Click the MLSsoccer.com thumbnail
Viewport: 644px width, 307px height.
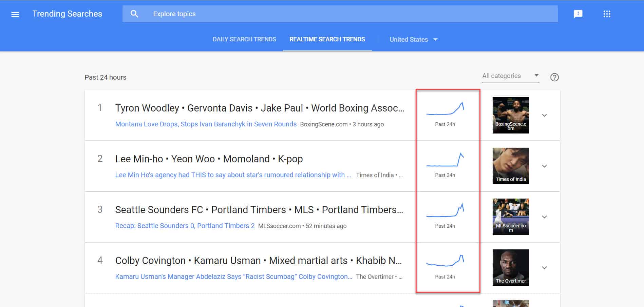[x=511, y=217]
